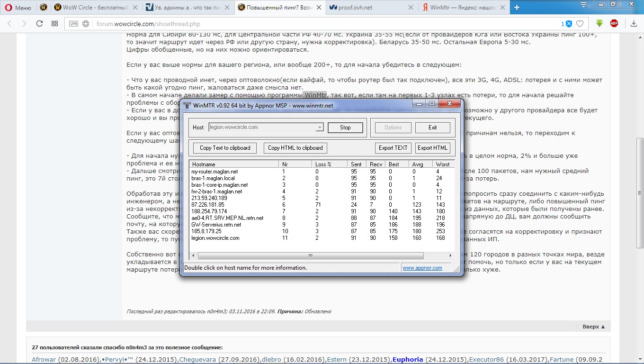This screenshot has height=364, width=644.
Task: Open Afrowar's user profile link
Action: (x=44, y=359)
